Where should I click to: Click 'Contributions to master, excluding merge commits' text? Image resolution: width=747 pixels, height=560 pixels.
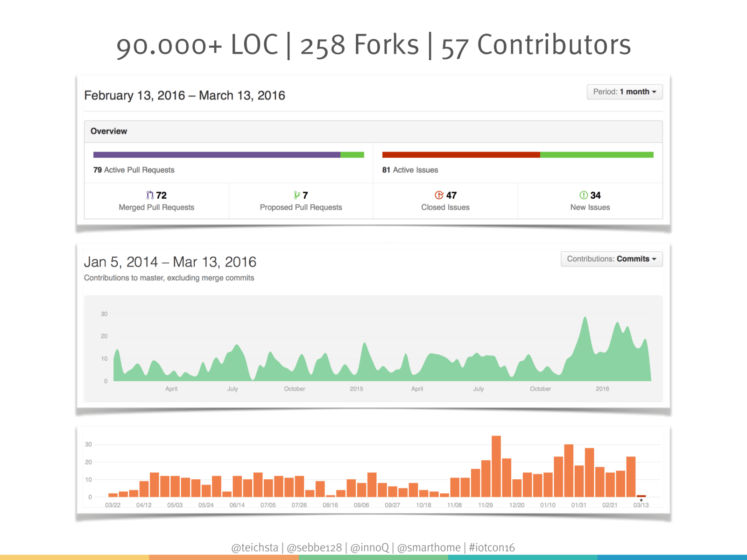pyautogui.click(x=169, y=278)
